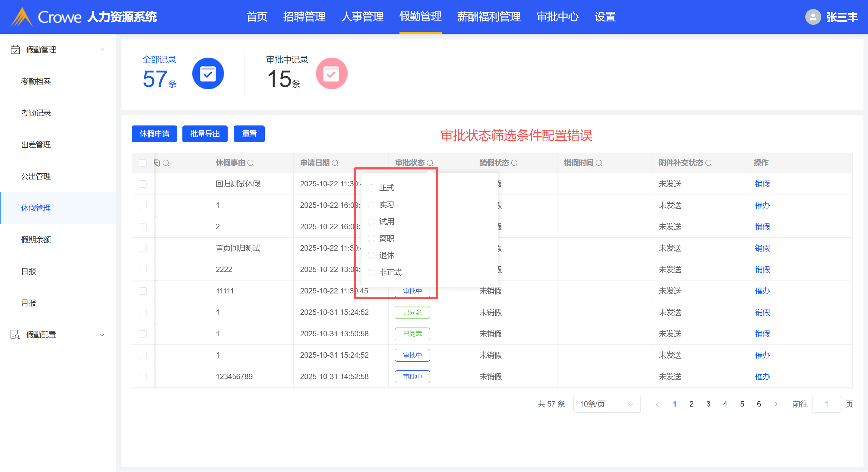Click search icon beside 审批状态 column header
The height and width of the screenshot is (472, 868).
430,163
